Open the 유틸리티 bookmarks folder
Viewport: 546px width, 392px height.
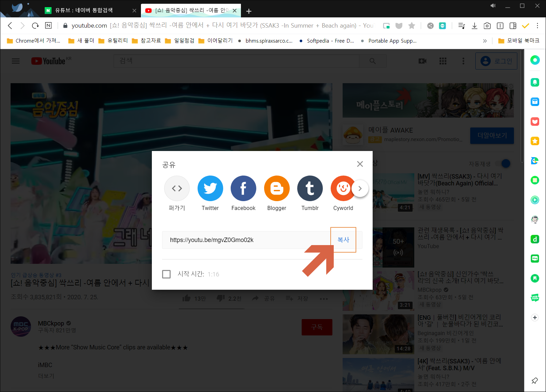click(113, 41)
